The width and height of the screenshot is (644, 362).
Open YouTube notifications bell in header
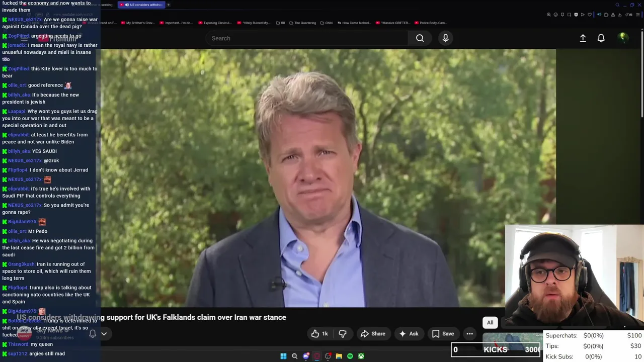coord(601,38)
